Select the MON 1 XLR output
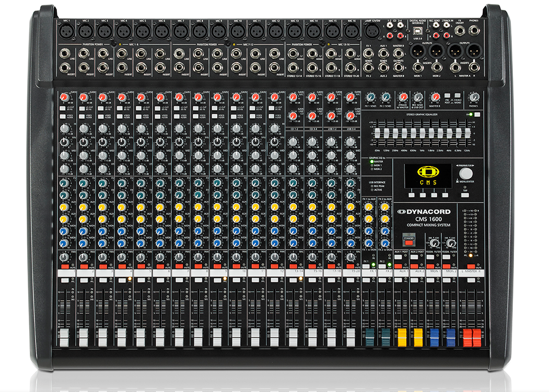Screen dimensions: 549x392 tap(418, 51)
